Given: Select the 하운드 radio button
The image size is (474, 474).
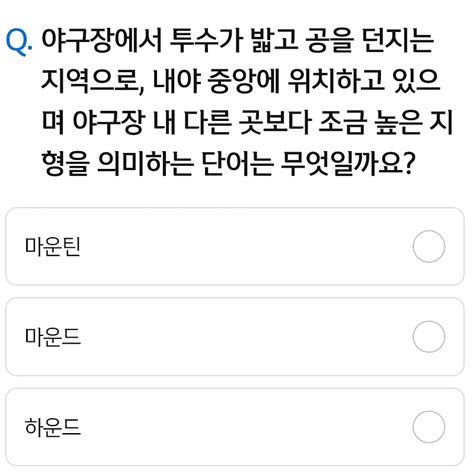Looking at the screenshot, I should click(x=429, y=427).
